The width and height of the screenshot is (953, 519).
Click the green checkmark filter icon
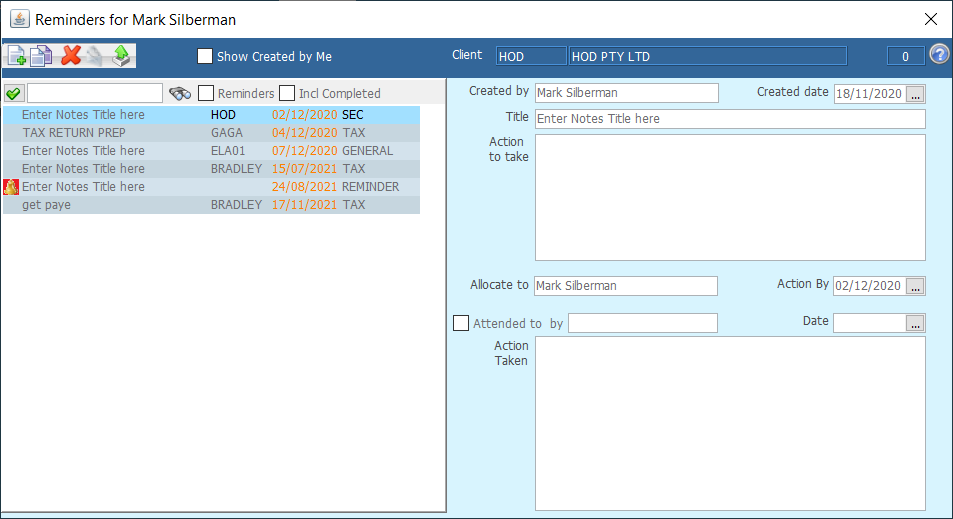point(14,93)
